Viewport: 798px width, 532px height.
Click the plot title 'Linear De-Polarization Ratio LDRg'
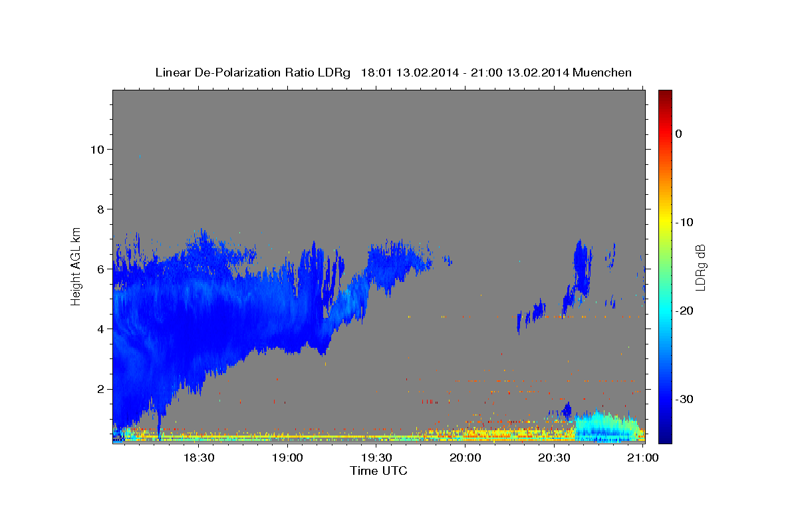[253, 72]
